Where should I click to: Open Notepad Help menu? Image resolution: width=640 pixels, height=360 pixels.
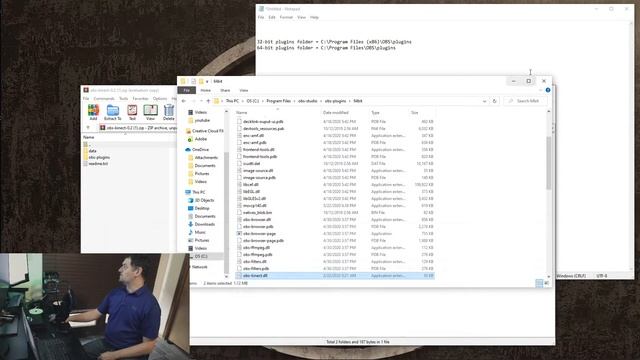coord(314,18)
